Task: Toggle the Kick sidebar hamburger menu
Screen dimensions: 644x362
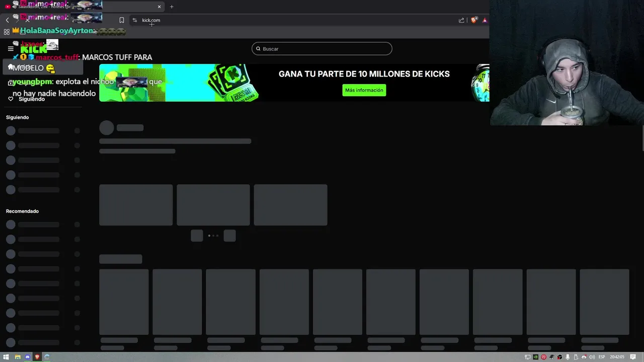Action: coord(11,49)
